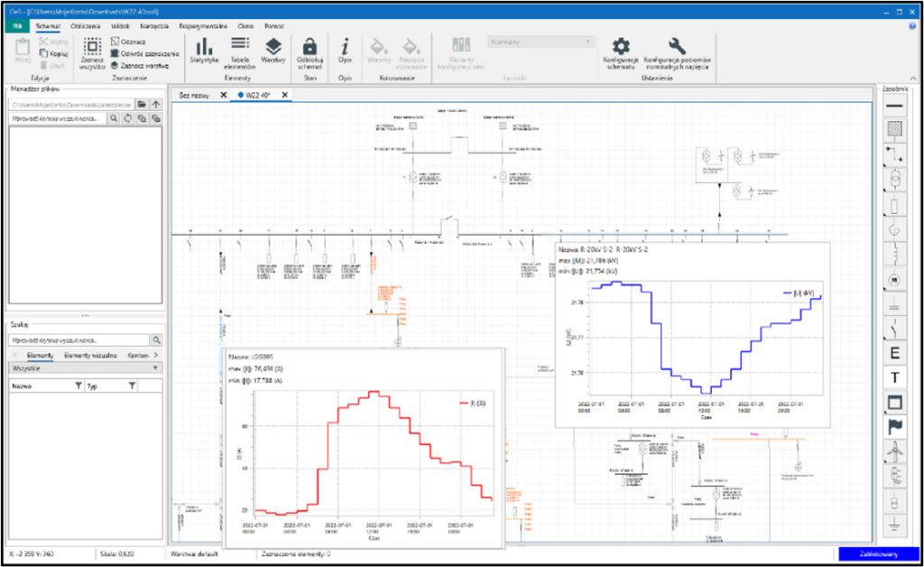Open the Statystyka statistics tool
This screenshot has width=924, height=567.
tap(204, 51)
